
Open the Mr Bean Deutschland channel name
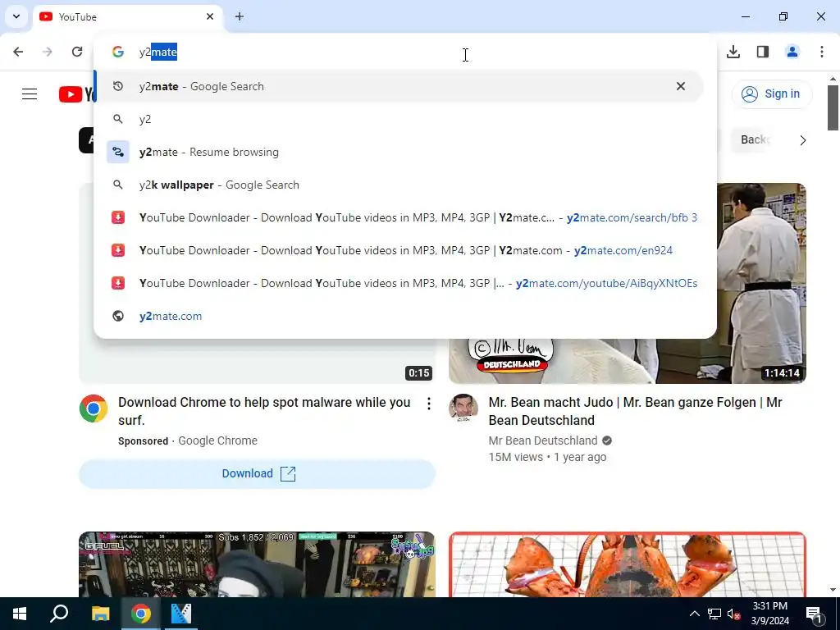point(543,441)
